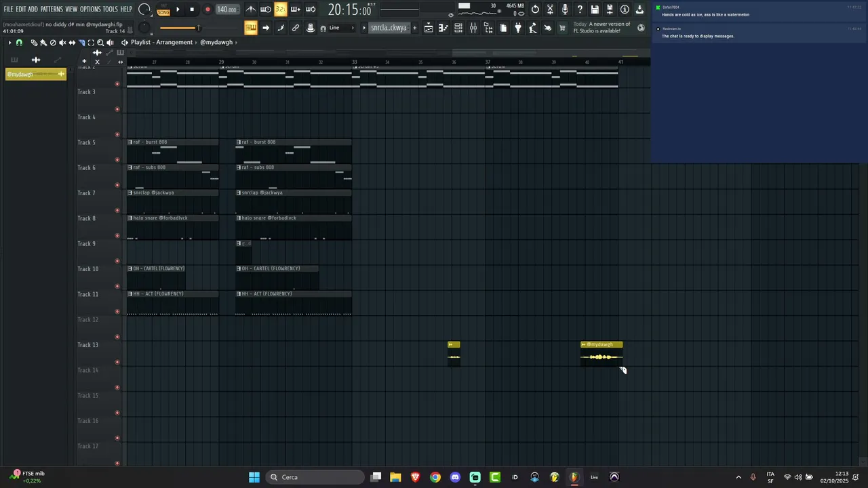Toggle link/multilink to controllers icon
The height and width of the screenshot is (488, 868).
pyautogui.click(x=296, y=28)
